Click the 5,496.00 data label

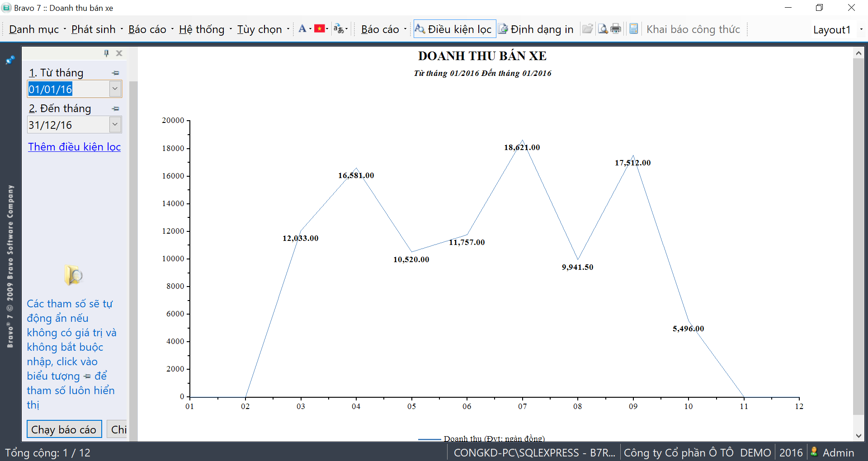click(x=689, y=329)
